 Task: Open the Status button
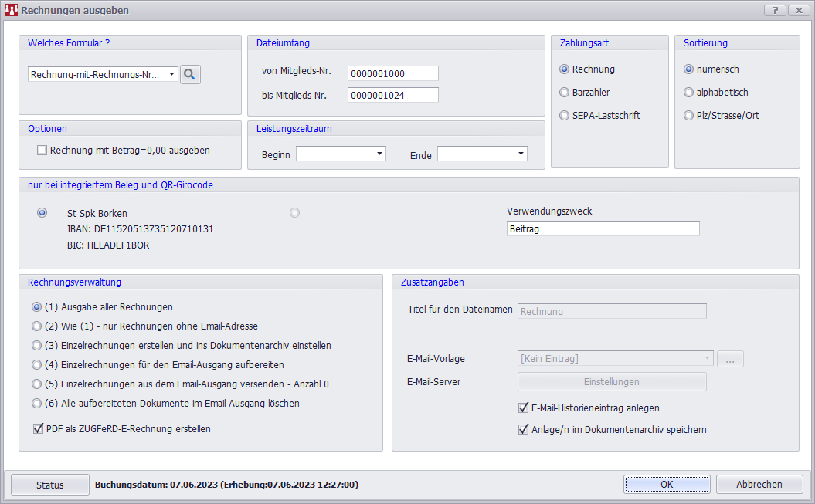[50, 485]
